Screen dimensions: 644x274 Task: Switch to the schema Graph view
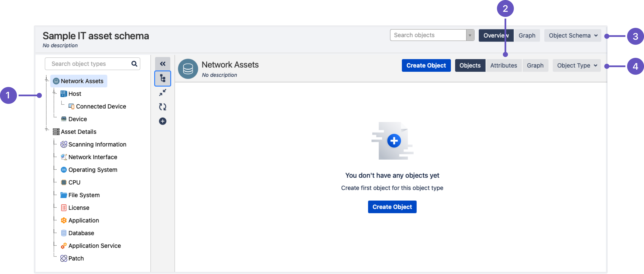tap(527, 35)
